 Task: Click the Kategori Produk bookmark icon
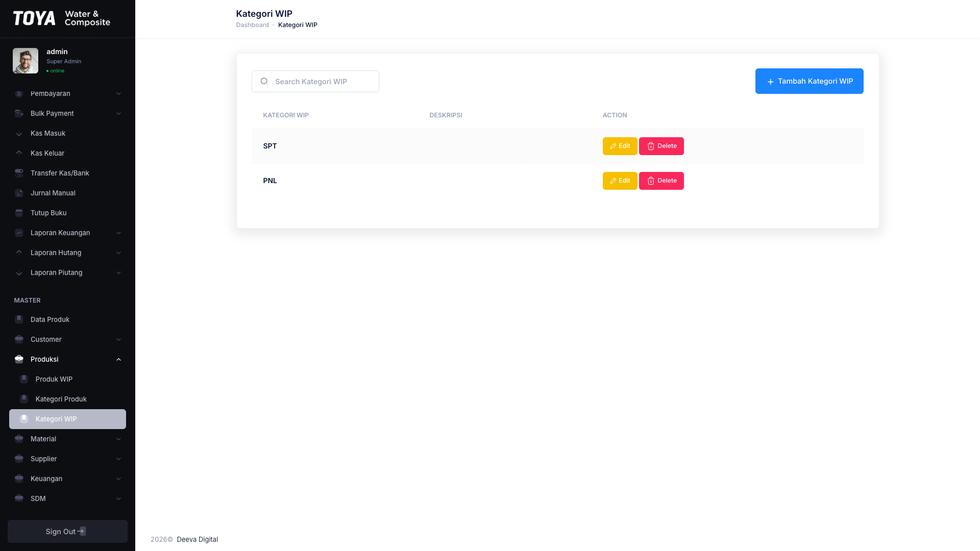coord(24,399)
